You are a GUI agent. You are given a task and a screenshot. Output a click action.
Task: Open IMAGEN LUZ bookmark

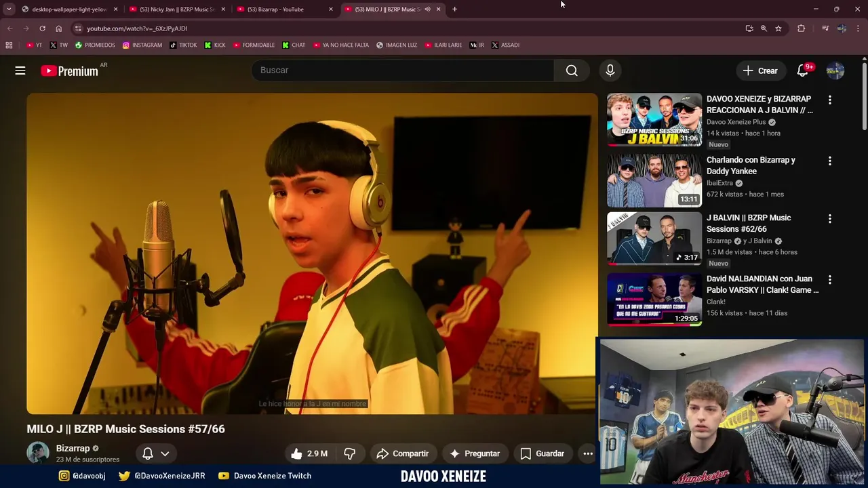coord(397,45)
